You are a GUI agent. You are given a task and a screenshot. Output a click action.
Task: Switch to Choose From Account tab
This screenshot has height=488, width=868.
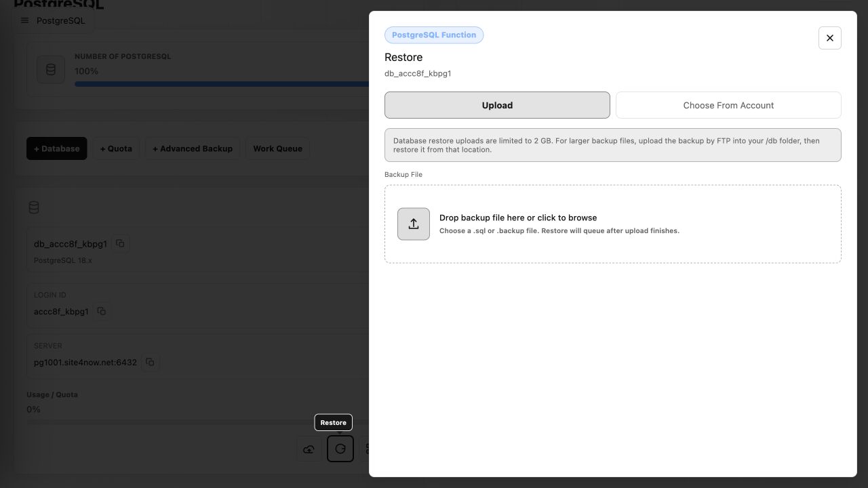tap(728, 105)
